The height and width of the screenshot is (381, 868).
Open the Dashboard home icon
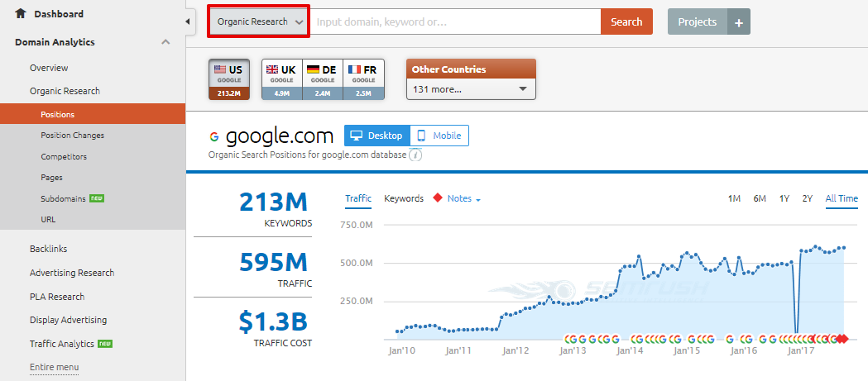pyautogui.click(x=21, y=14)
